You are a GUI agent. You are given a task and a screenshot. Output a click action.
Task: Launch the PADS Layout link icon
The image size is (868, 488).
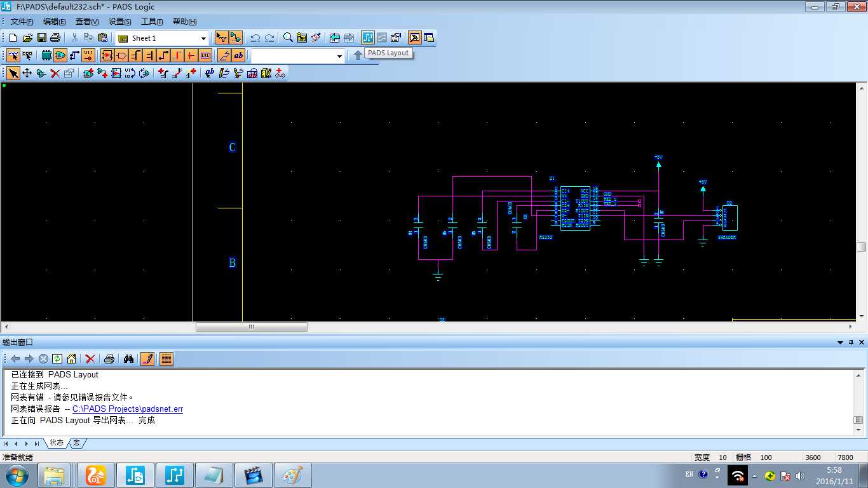[368, 38]
